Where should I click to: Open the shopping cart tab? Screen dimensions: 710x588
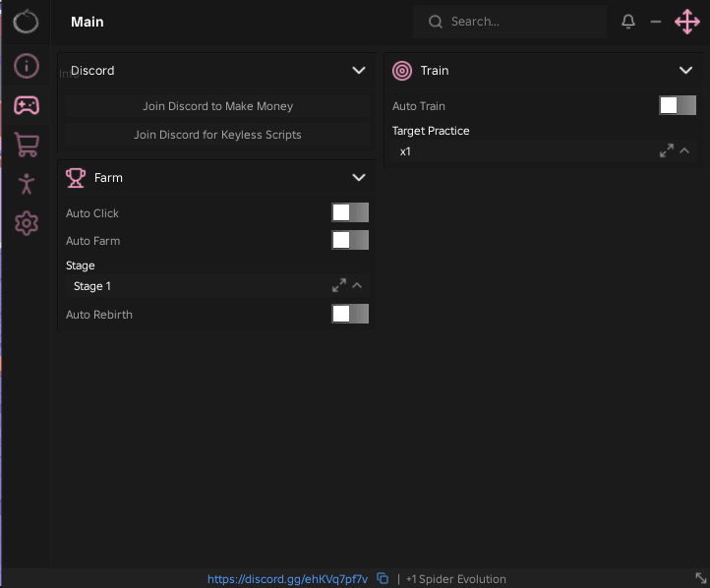pos(27,145)
